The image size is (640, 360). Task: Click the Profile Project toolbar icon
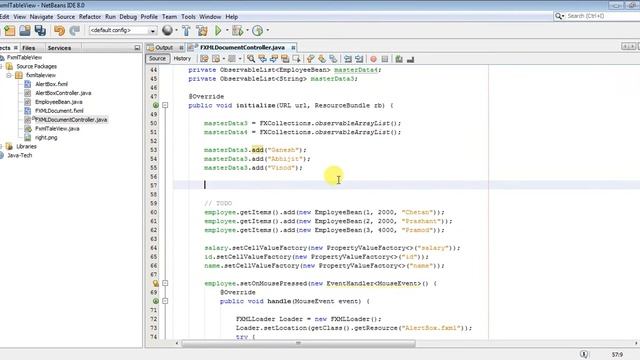point(258,31)
